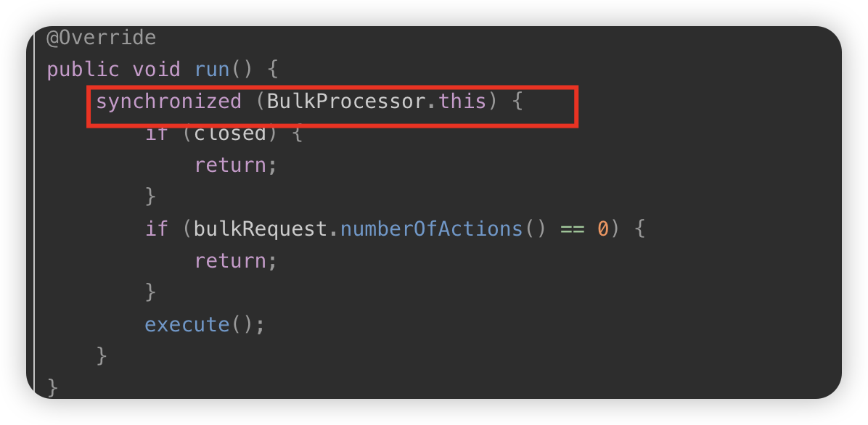Click the second return statement
The width and height of the screenshot is (868, 425).
click(230, 261)
